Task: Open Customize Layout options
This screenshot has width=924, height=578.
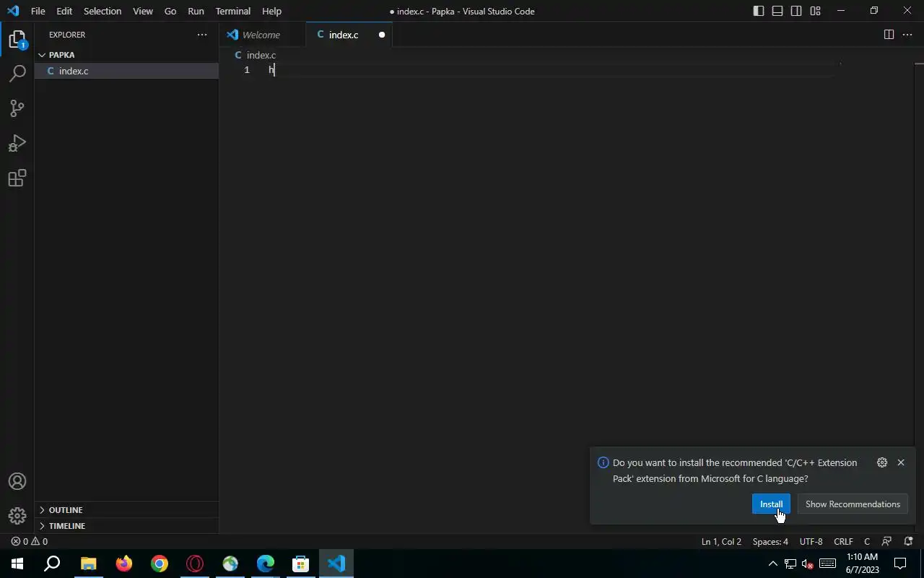Action: click(815, 11)
